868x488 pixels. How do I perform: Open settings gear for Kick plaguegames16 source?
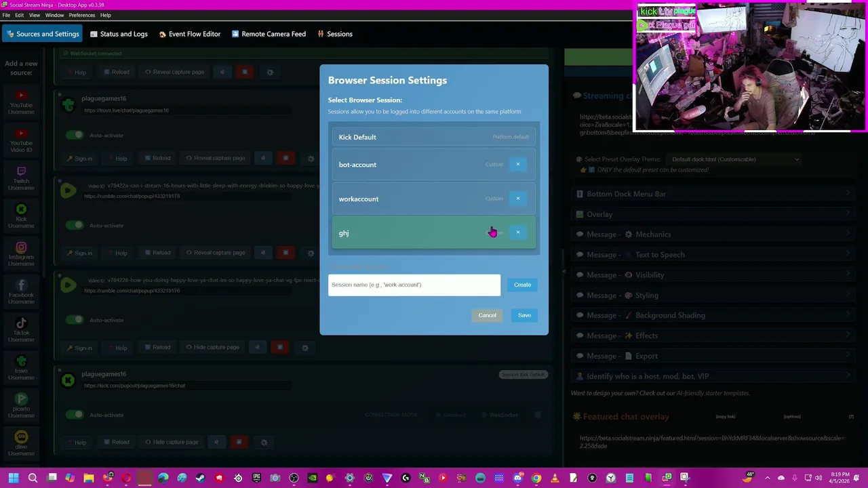264,442
